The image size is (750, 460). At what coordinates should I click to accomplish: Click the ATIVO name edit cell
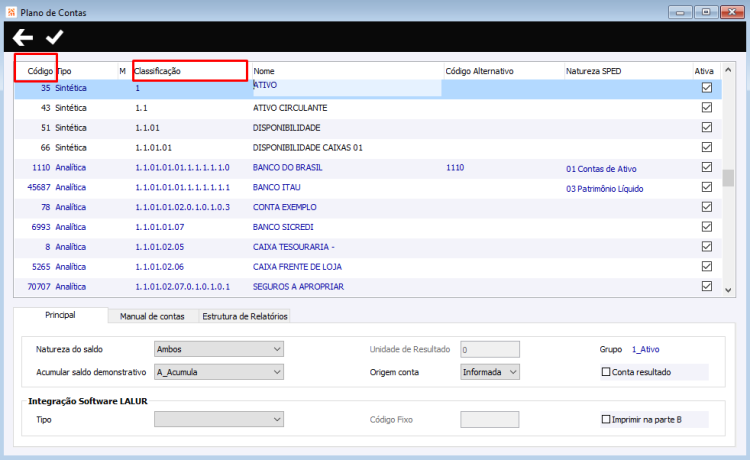pyautogui.click(x=347, y=88)
